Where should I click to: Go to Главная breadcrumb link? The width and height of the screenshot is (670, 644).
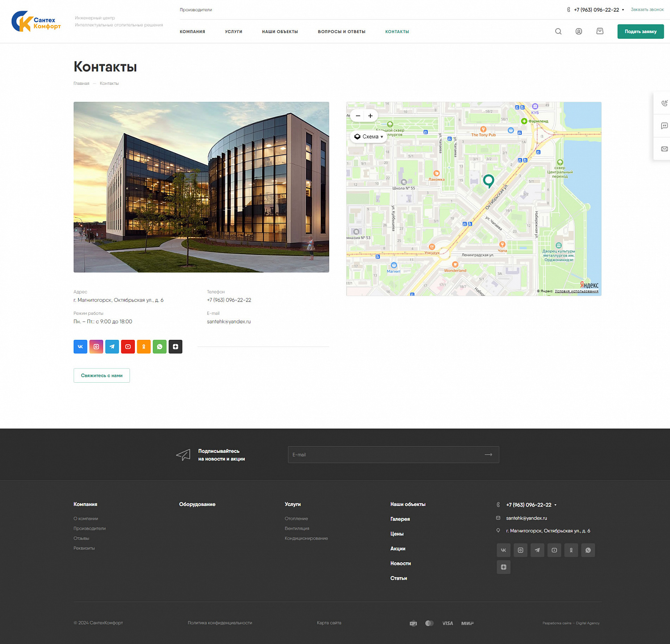coord(81,84)
